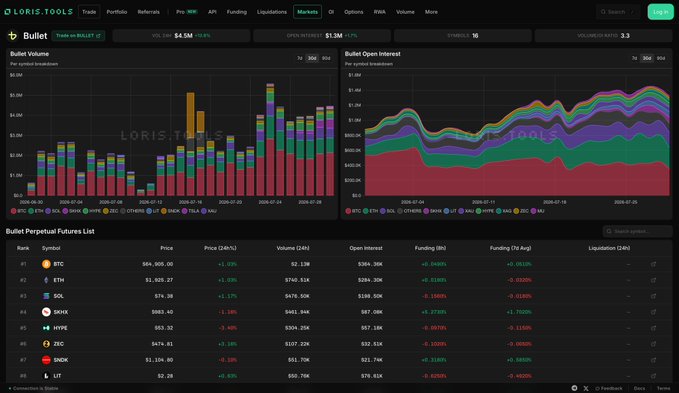Sort table by Funding (8h) column
679x393 pixels.
click(x=430, y=248)
